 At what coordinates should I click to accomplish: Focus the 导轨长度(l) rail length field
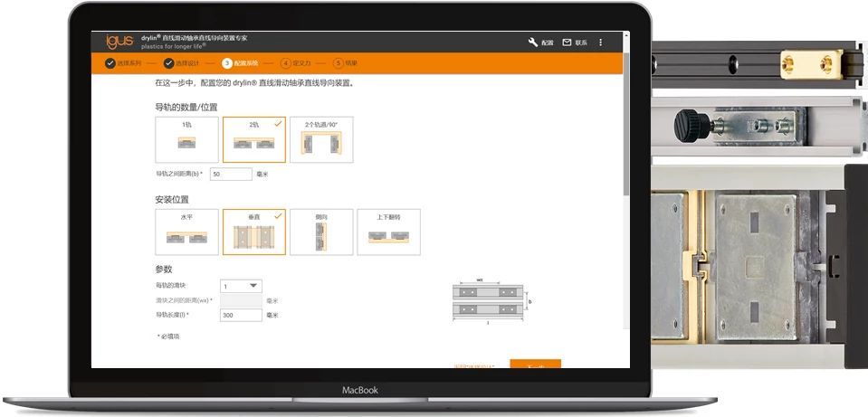(241, 315)
